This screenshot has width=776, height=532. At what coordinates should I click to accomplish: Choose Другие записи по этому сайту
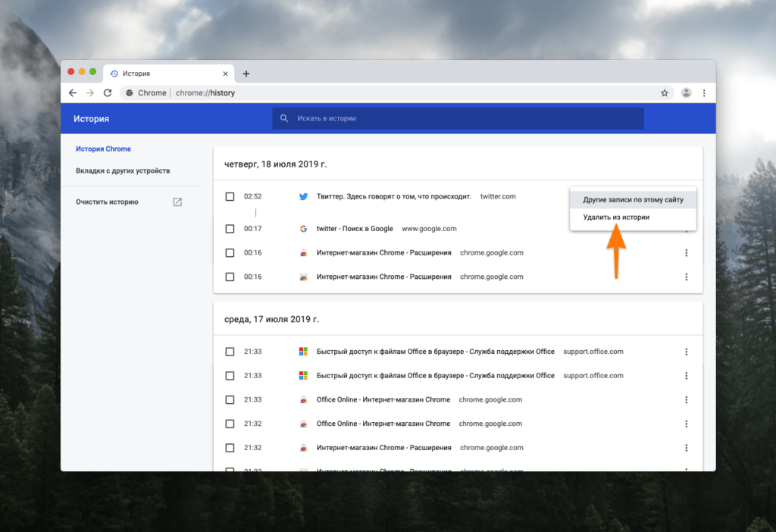(633, 199)
